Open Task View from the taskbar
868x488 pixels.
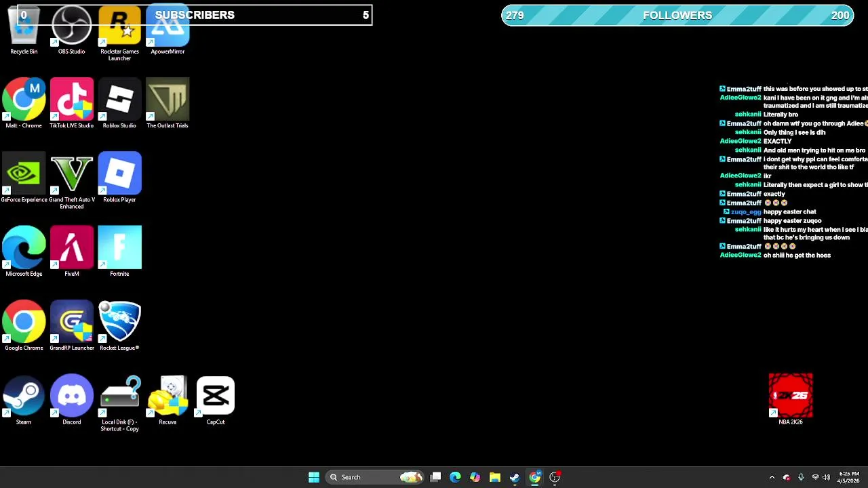(435, 477)
